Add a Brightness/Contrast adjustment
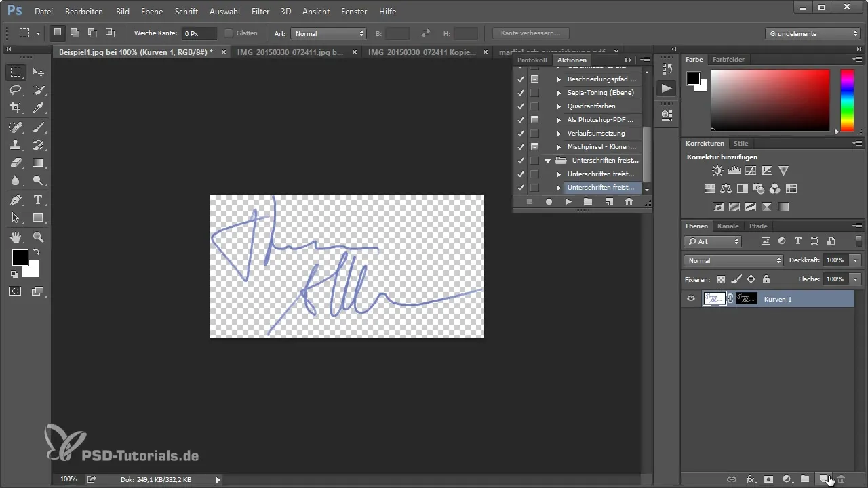This screenshot has height=488, width=868. pyautogui.click(x=717, y=171)
